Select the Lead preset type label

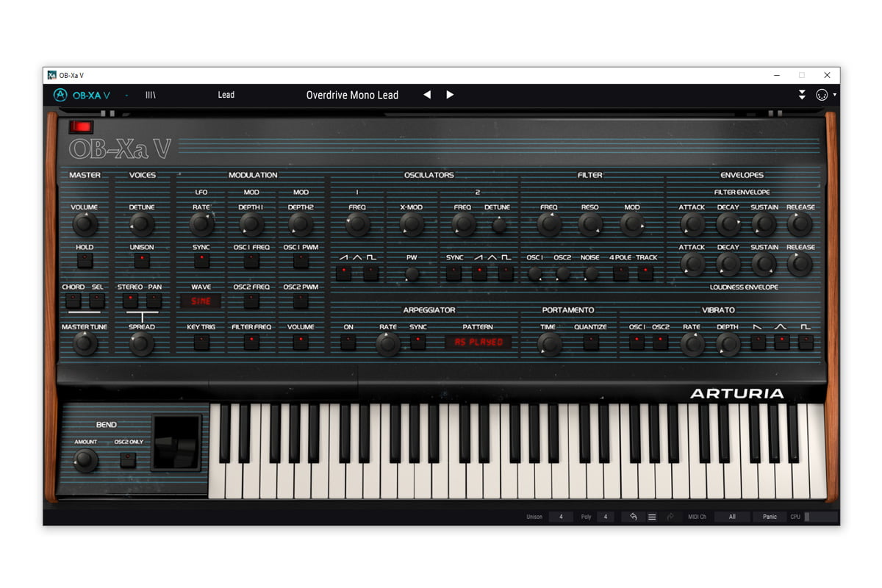pos(226,95)
